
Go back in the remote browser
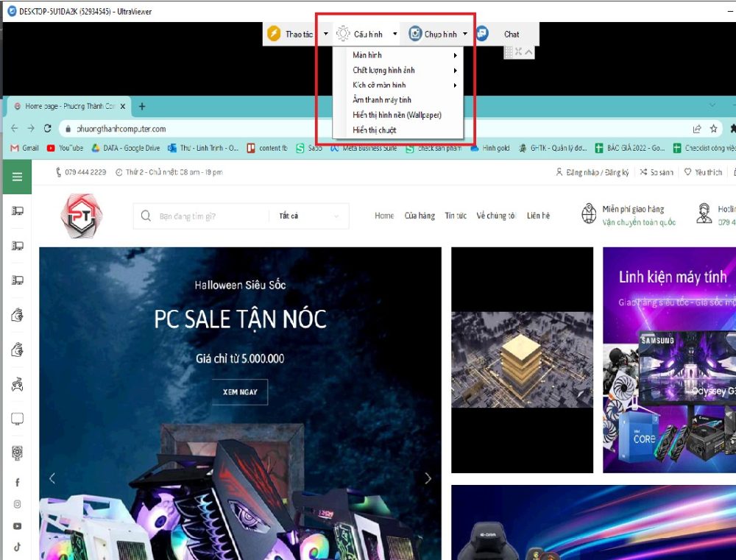tap(15, 129)
